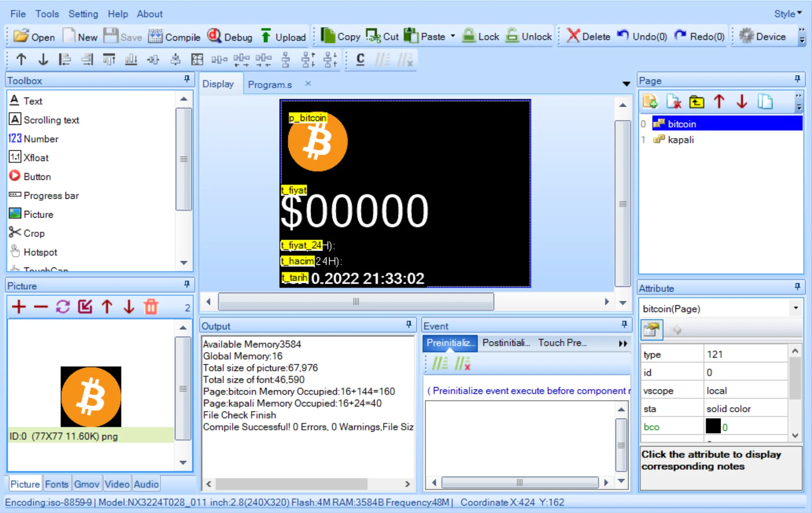Move the picture up in the Picture panel
This screenshot has height=513, width=812.
coord(107,307)
